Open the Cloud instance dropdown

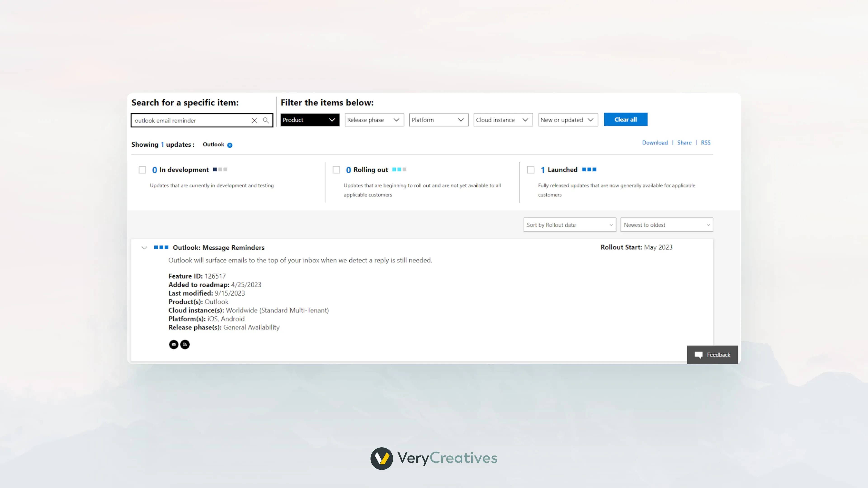[502, 120]
